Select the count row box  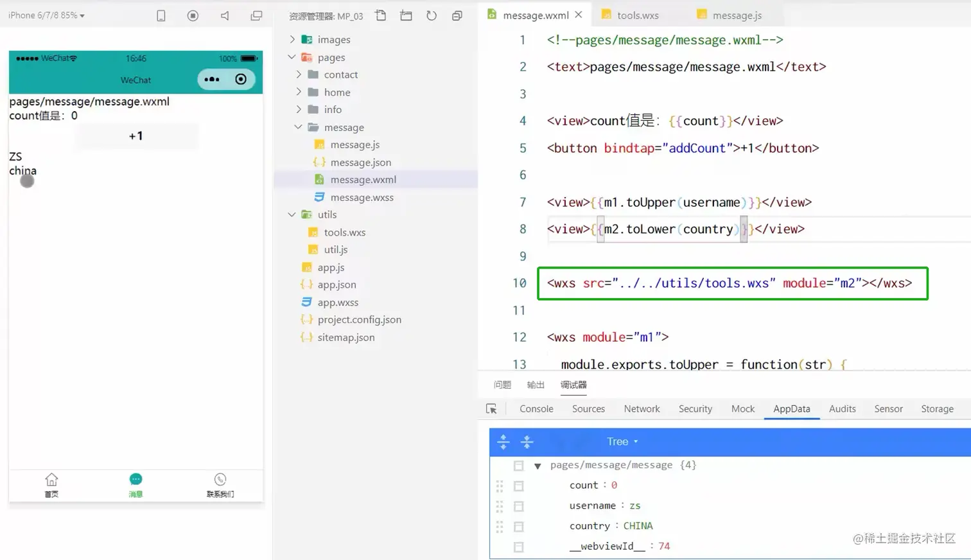519,486
